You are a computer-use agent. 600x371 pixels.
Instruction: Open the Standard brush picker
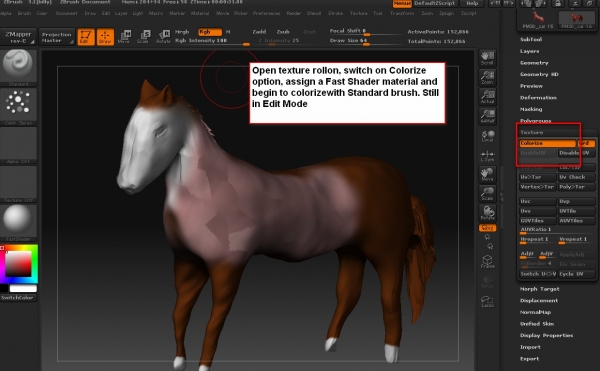tap(18, 67)
